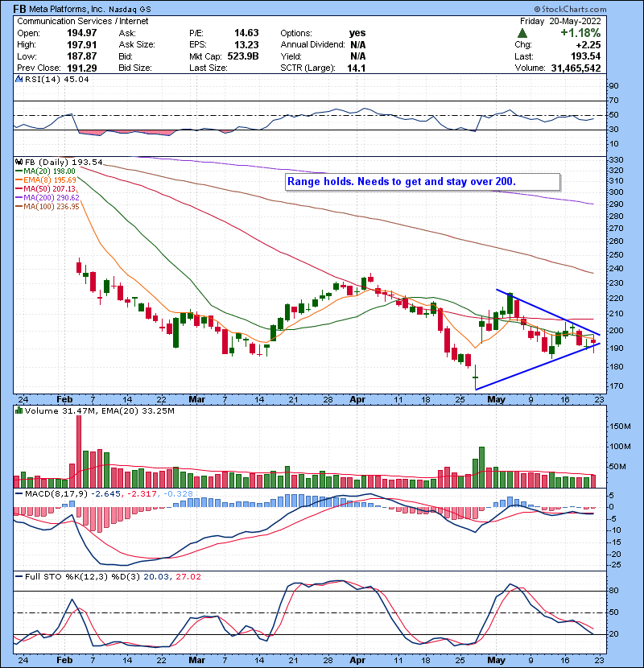Click the 200 price level on right axis
644x668 pixels.
pos(617,331)
